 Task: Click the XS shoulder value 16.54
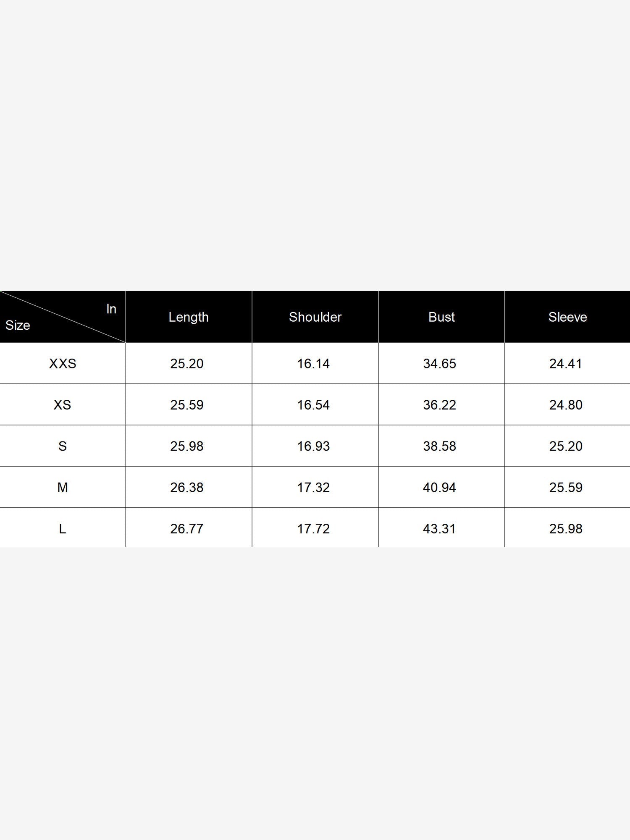[313, 405]
